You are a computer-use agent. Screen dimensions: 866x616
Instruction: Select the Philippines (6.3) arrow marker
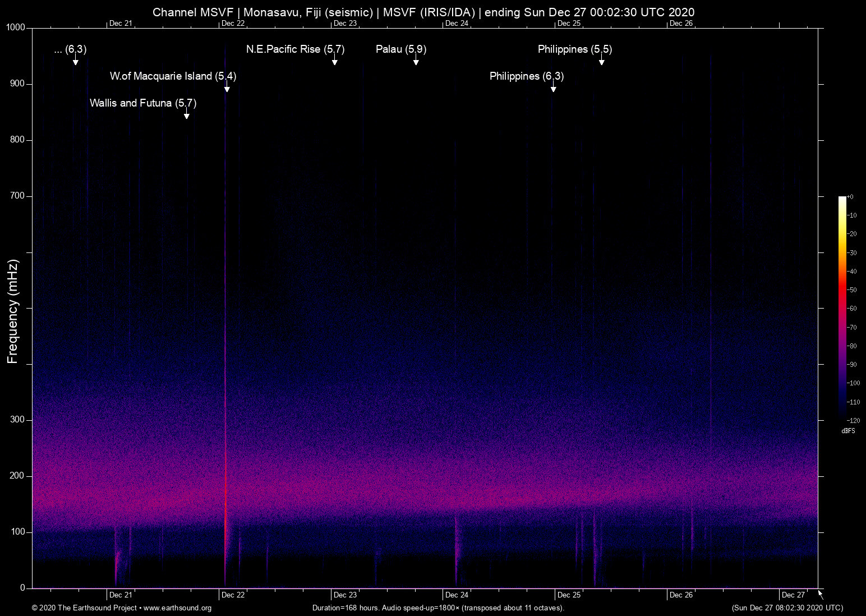pos(553,89)
